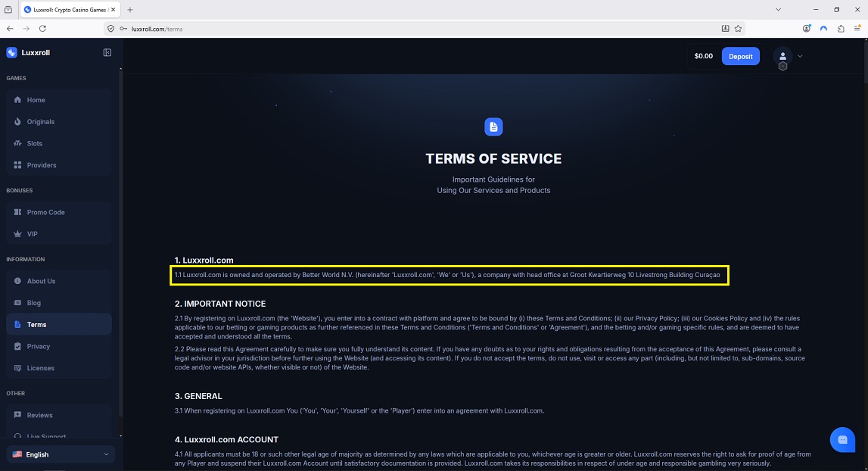Open the live chat bubble button
868x471 pixels.
[842, 439]
